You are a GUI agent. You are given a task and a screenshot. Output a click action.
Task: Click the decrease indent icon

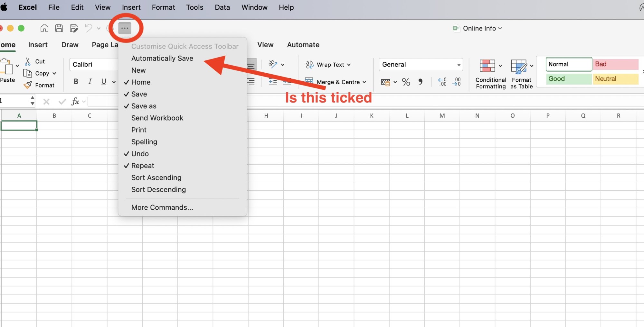273,82
